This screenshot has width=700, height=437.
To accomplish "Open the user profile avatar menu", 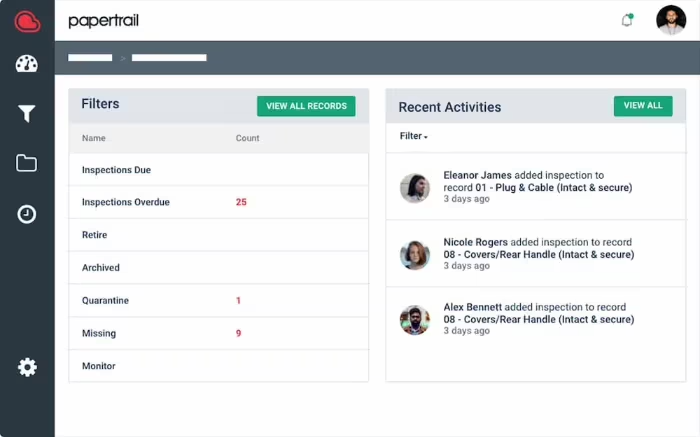I will coord(670,20).
